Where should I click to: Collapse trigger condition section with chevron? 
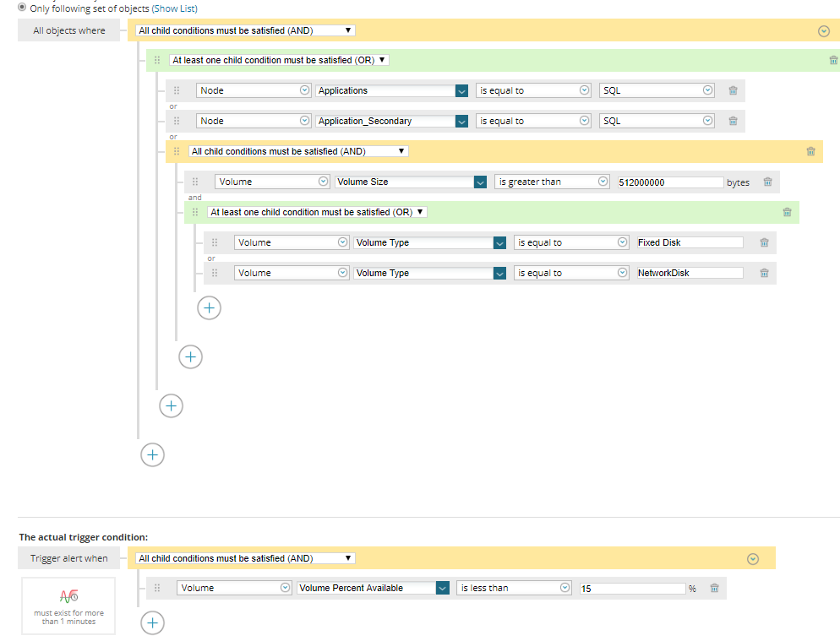pos(753,559)
